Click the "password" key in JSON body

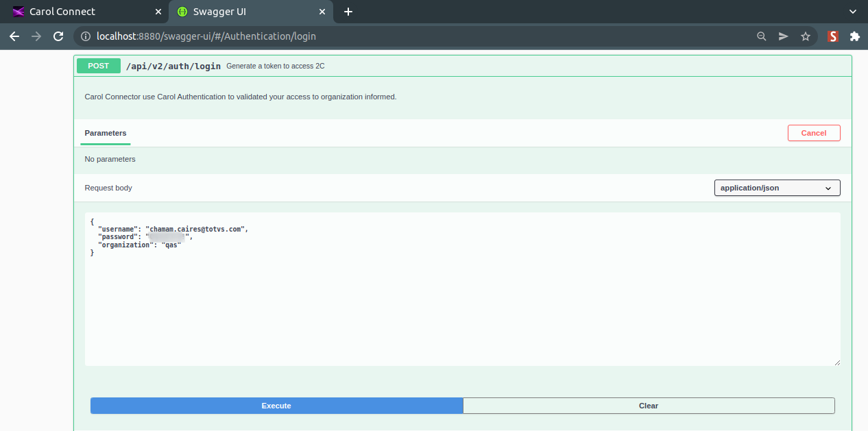click(117, 237)
